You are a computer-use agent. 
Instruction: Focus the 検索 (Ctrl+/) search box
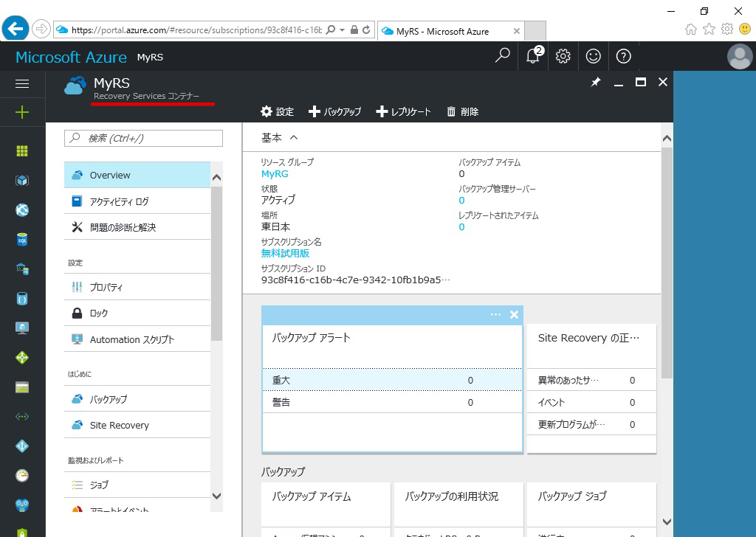pos(144,138)
